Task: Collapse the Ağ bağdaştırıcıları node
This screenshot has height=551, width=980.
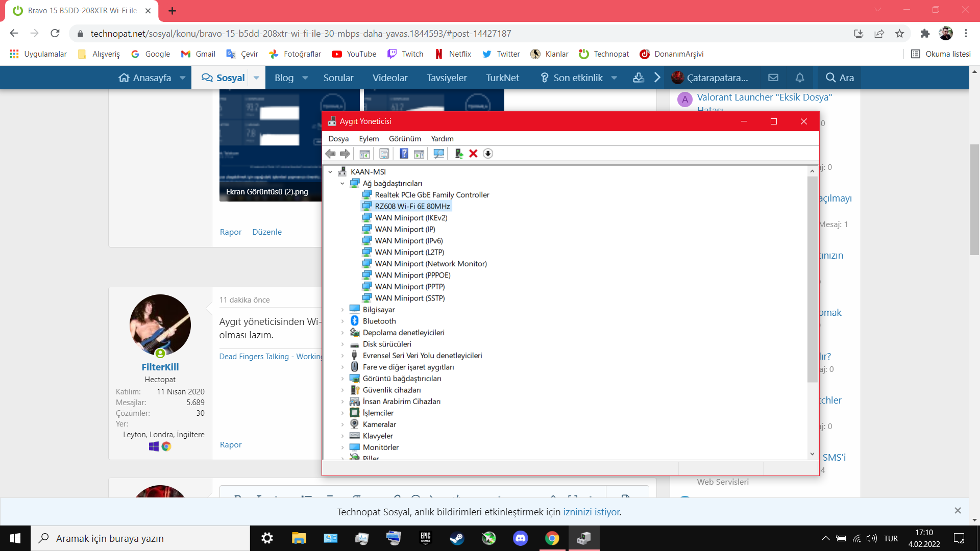Action: point(342,183)
